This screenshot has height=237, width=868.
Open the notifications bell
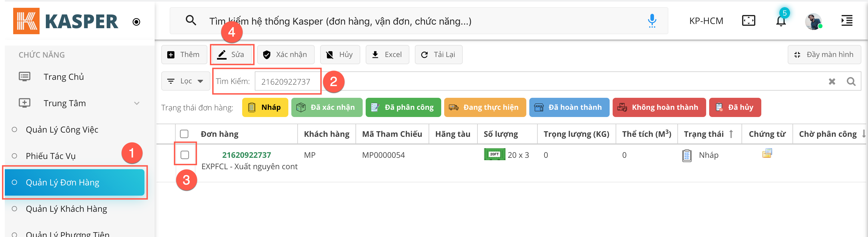[780, 21]
